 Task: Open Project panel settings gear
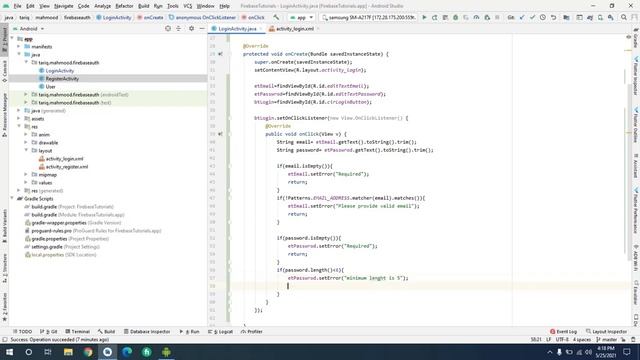coord(191,29)
